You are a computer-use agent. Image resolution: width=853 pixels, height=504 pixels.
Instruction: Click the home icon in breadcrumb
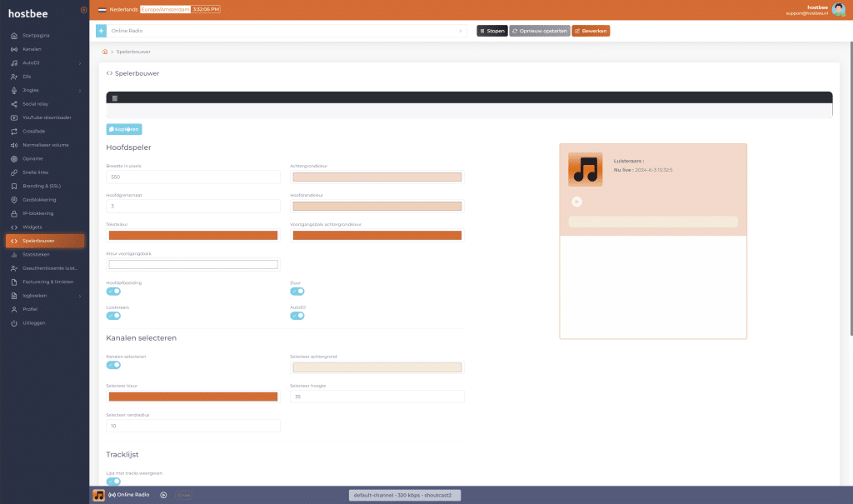(x=105, y=52)
